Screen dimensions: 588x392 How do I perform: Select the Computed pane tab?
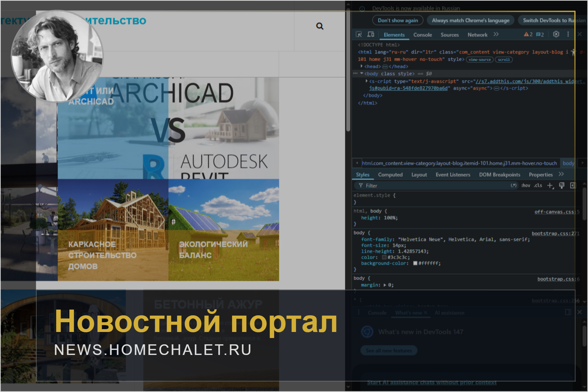390,175
